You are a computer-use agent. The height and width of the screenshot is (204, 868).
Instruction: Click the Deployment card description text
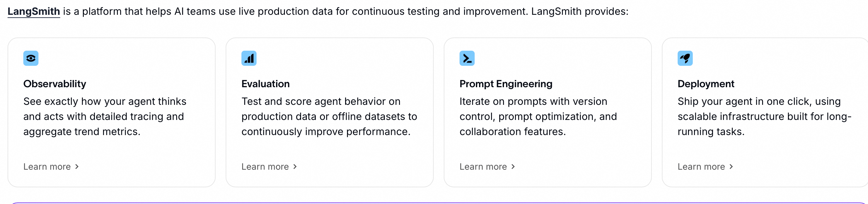point(764,116)
